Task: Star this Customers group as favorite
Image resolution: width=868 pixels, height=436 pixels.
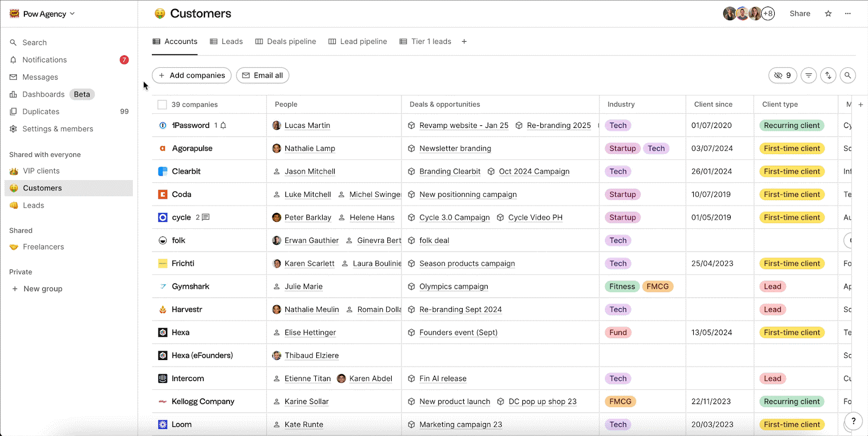Action: (x=828, y=14)
